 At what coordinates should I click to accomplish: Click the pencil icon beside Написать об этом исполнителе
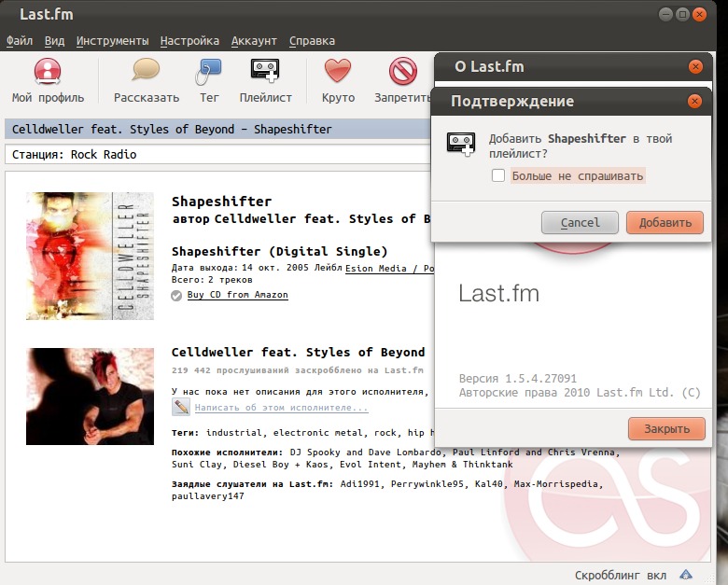[181, 407]
